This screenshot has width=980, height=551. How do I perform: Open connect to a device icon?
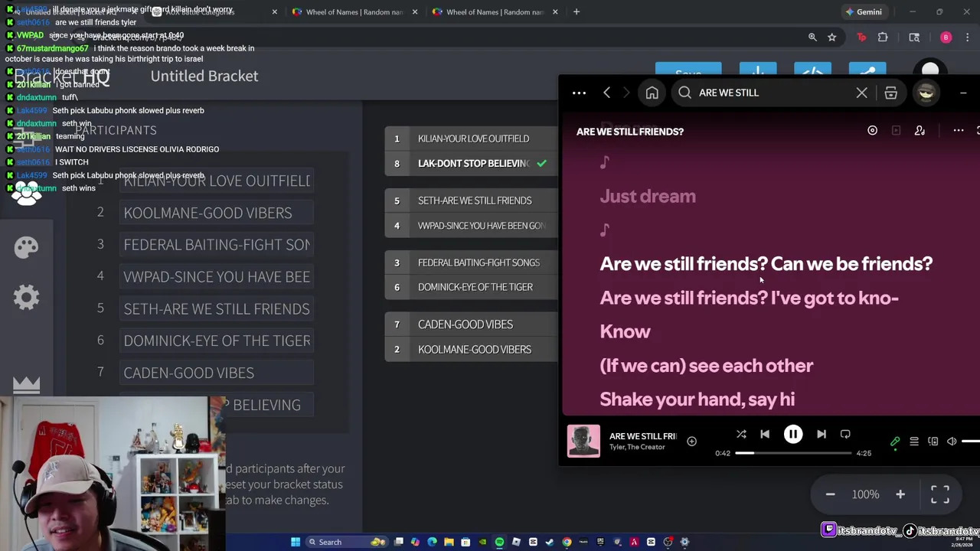(933, 442)
